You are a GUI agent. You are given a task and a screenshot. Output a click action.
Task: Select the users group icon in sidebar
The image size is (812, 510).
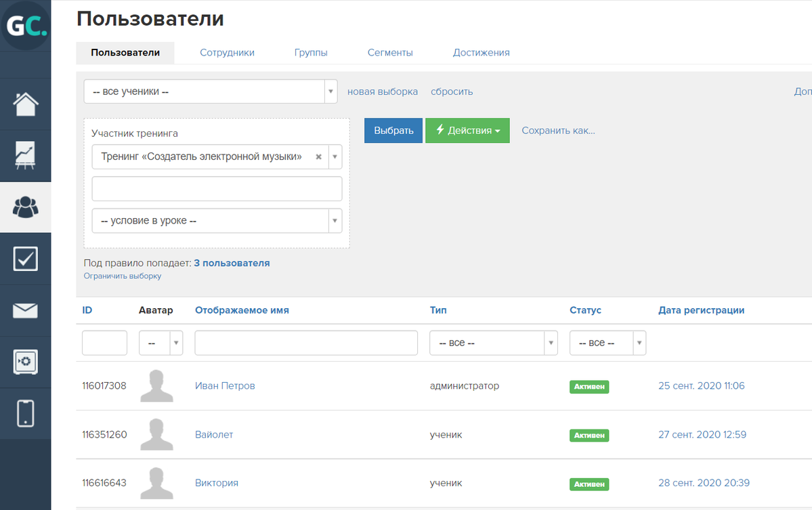click(x=26, y=207)
